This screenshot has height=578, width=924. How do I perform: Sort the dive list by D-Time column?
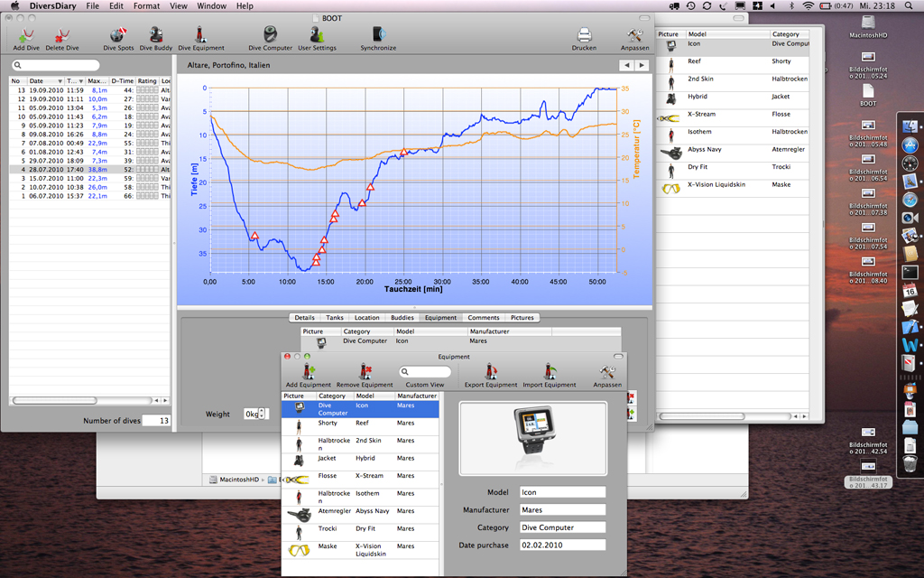tap(123, 80)
